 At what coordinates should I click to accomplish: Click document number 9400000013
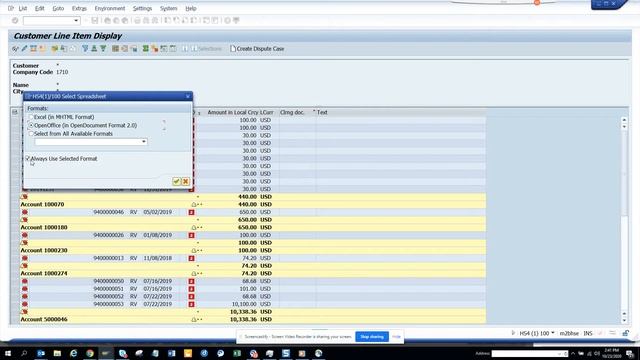pos(109,258)
